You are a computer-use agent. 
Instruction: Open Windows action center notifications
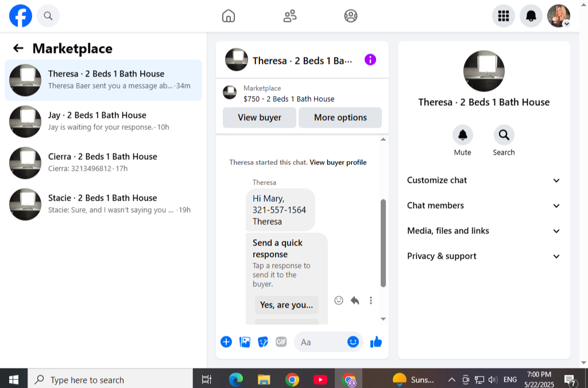point(570,380)
